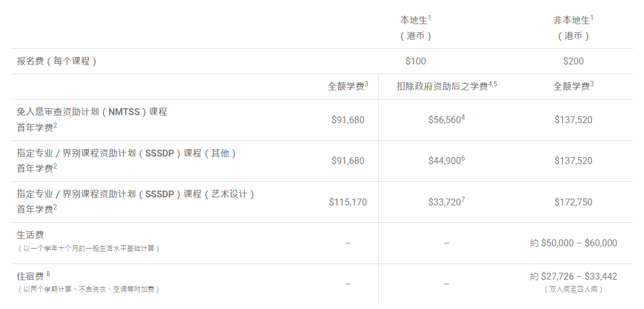Select the $56,560 subsidised NMTSS fee
Viewport: 644px width, 309px height.
click(444, 120)
